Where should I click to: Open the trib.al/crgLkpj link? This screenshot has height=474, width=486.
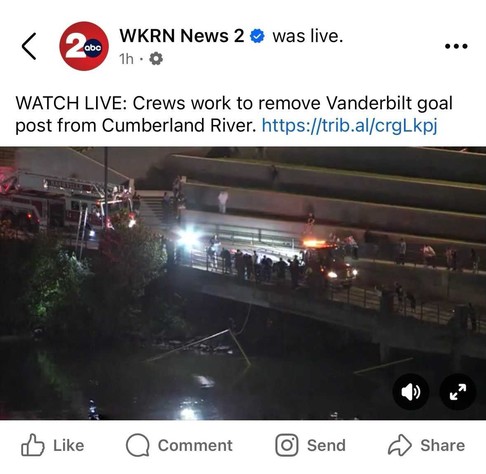click(349, 125)
